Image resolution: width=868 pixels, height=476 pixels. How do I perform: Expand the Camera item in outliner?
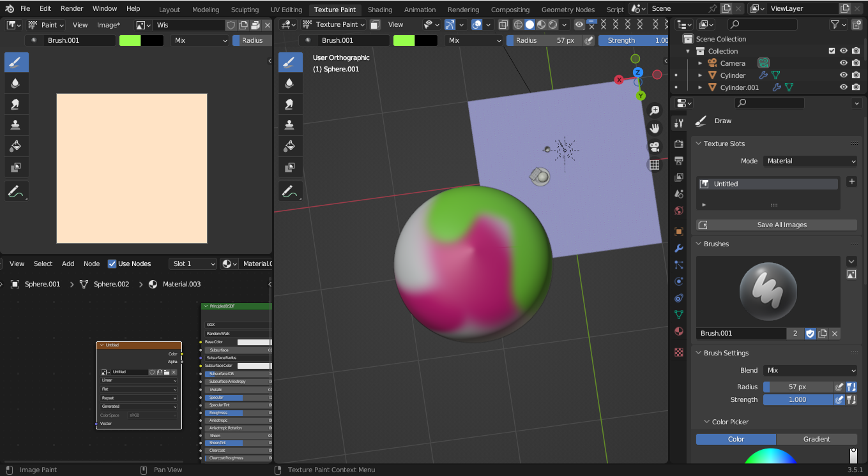tap(700, 63)
